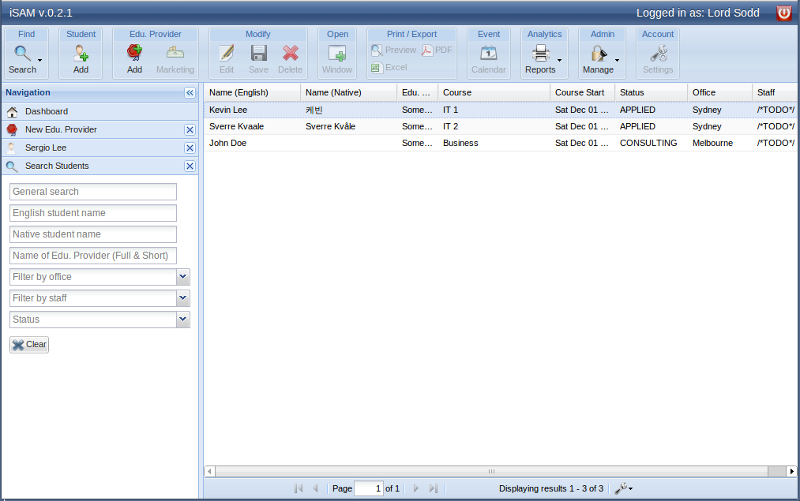Open the wrench tools menu in footer
Image resolution: width=800 pixels, height=501 pixels.
623,489
